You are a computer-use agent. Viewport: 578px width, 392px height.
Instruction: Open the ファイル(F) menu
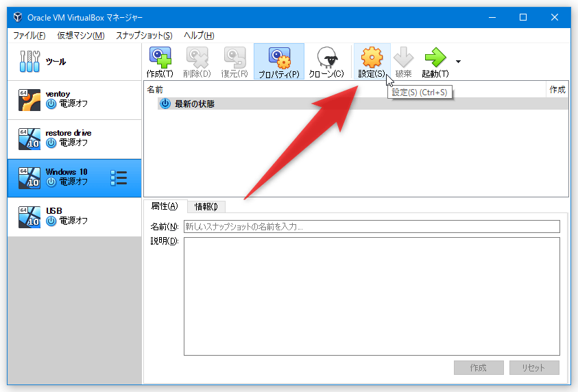click(x=29, y=36)
